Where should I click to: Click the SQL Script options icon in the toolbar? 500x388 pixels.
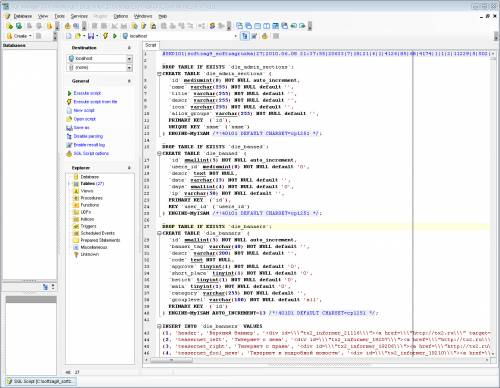coord(265,36)
